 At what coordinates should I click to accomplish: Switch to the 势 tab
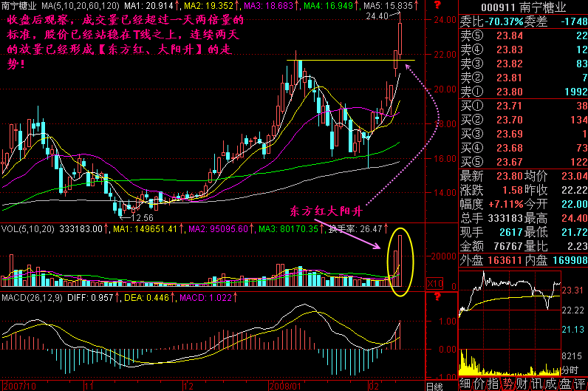508,384
